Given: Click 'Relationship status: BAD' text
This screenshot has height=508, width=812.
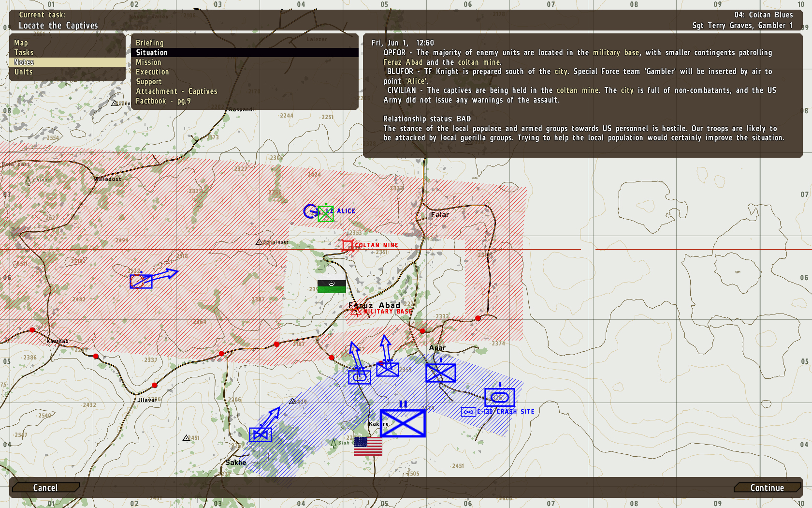Looking at the screenshot, I should pos(427,119).
